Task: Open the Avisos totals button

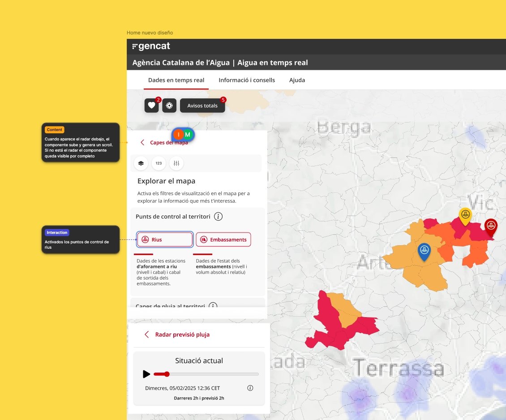Action: pyautogui.click(x=202, y=106)
